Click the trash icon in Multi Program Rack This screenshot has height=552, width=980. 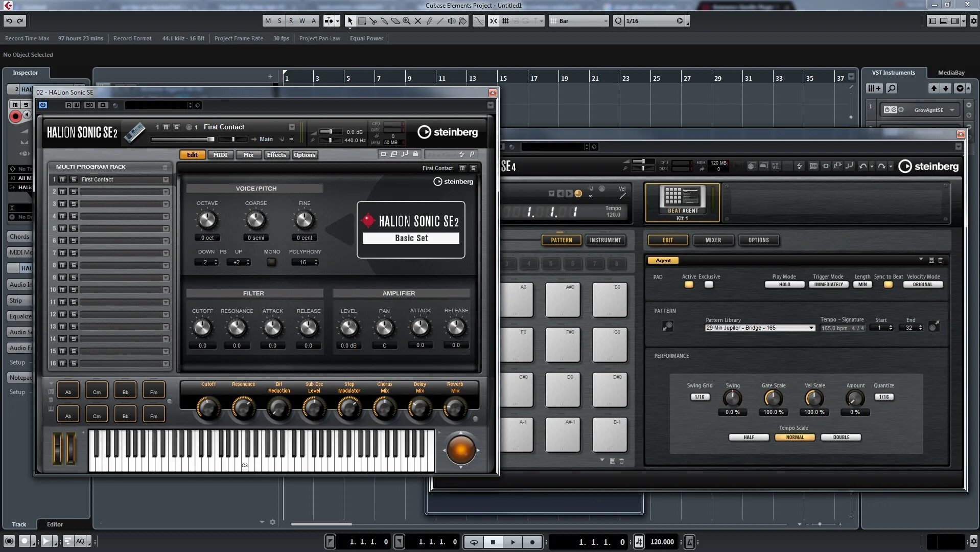point(165,167)
